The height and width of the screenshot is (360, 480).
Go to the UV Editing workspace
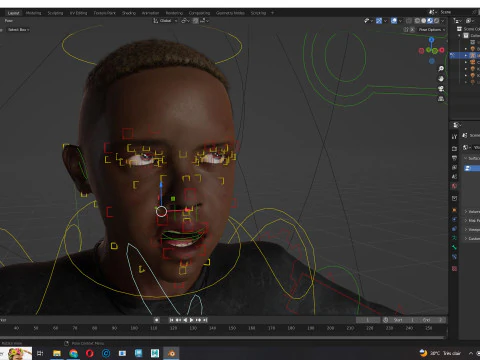tap(78, 13)
